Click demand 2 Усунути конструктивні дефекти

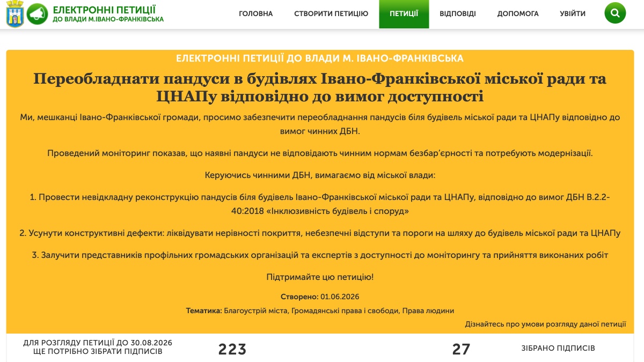click(x=320, y=233)
